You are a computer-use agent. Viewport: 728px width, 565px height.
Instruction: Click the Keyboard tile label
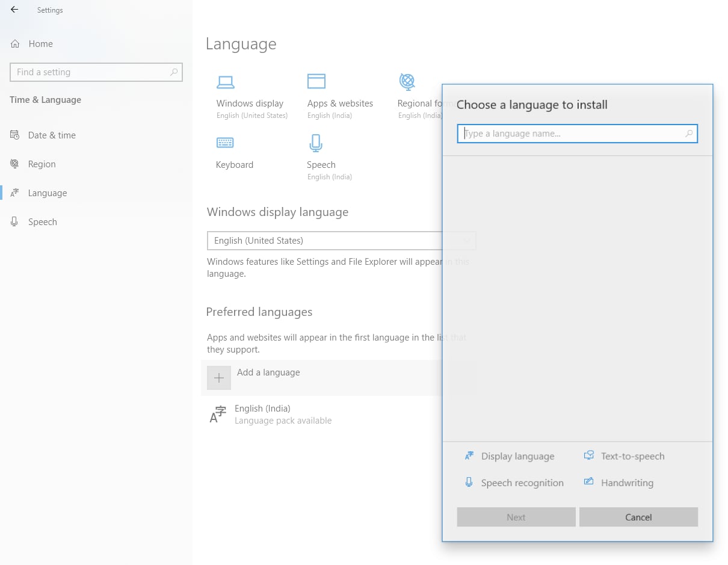235,165
